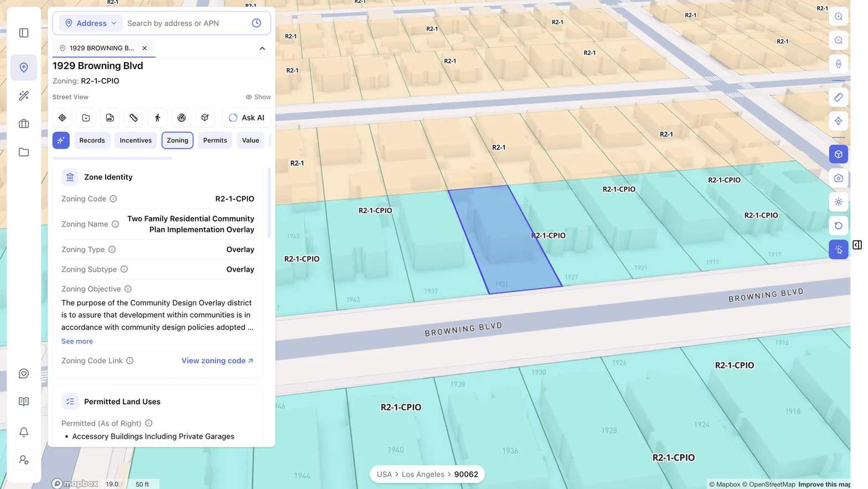Expand Zoning Objective with See more
868x489 pixels.
(77, 342)
